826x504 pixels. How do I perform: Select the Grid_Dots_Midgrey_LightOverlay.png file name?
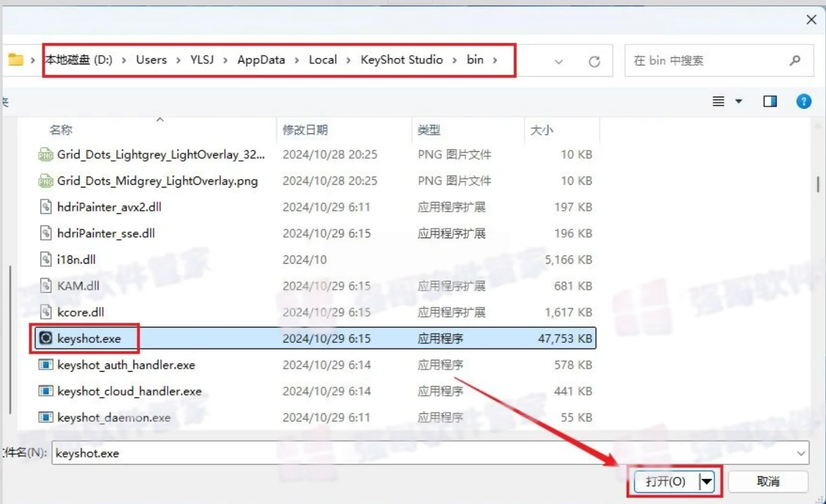tap(157, 181)
